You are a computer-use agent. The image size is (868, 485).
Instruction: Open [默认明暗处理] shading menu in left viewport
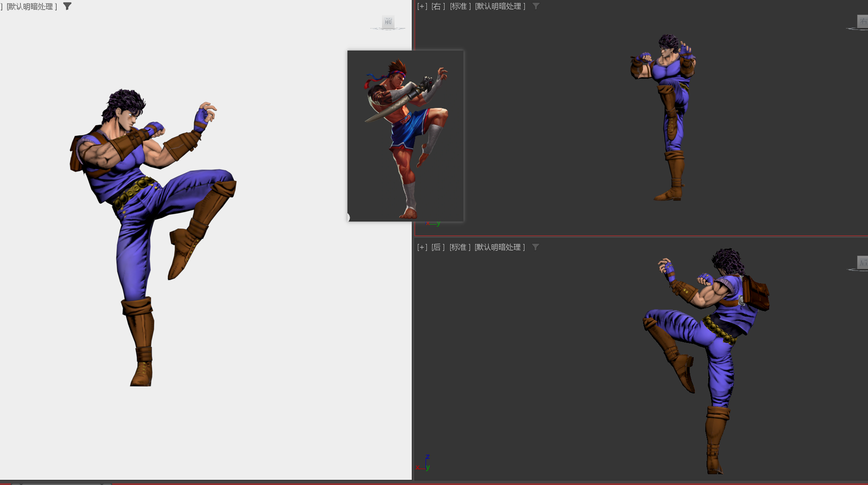coord(32,6)
